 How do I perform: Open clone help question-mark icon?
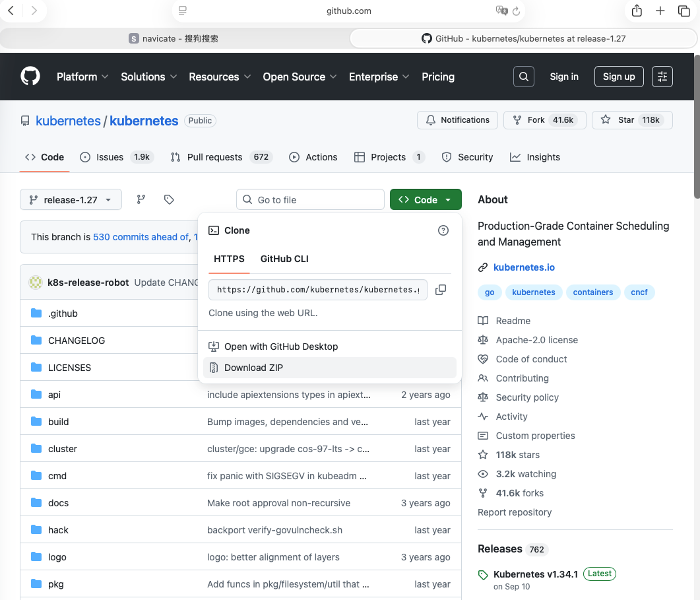pyautogui.click(x=443, y=230)
